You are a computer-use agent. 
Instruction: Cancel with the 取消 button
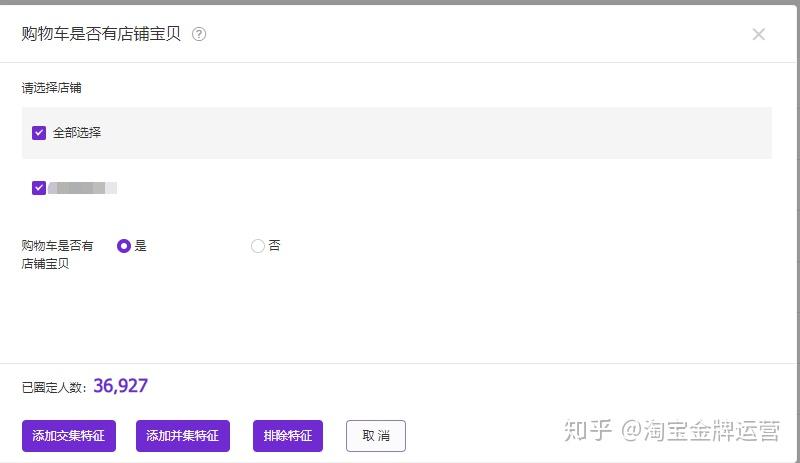click(x=376, y=436)
